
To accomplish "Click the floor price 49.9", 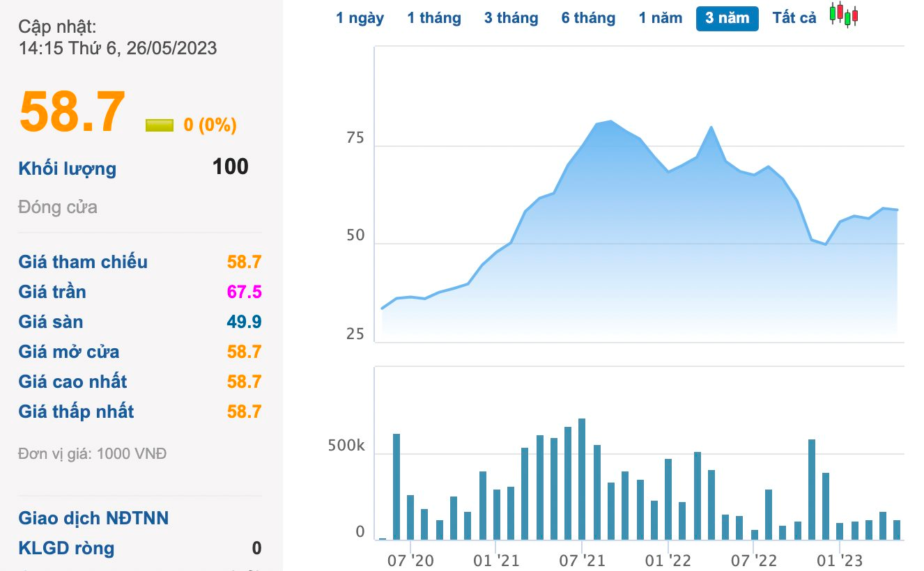I will [244, 322].
